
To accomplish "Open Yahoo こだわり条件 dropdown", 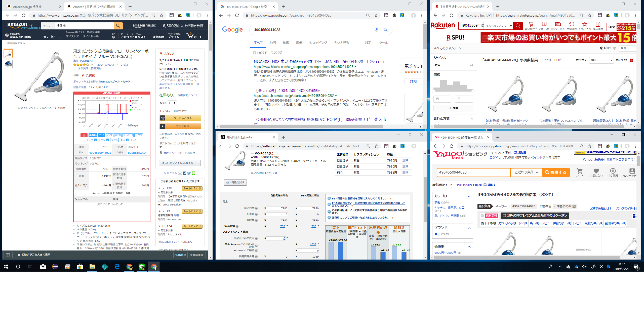I will pos(526,172).
